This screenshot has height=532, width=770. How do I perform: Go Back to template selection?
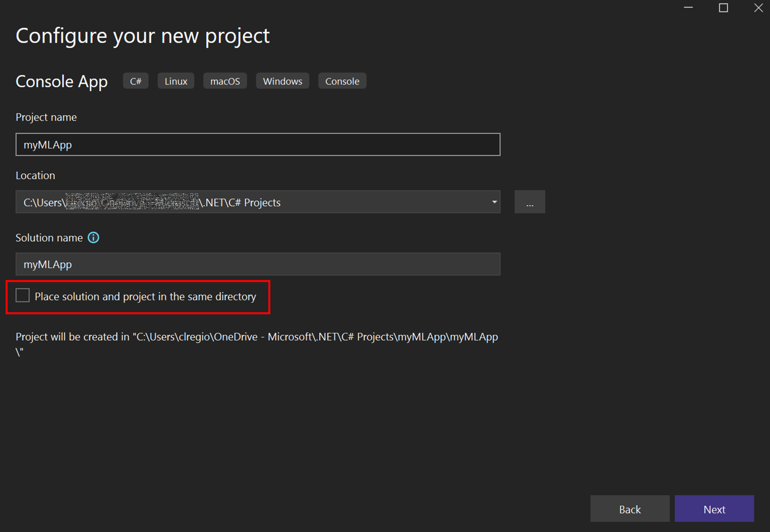(x=630, y=509)
